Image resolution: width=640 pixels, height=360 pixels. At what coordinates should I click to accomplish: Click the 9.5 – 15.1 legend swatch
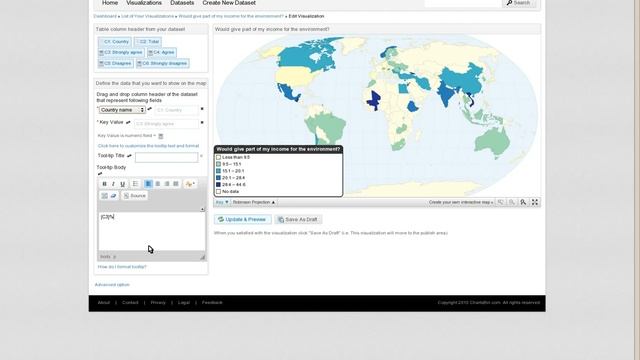tap(218, 164)
